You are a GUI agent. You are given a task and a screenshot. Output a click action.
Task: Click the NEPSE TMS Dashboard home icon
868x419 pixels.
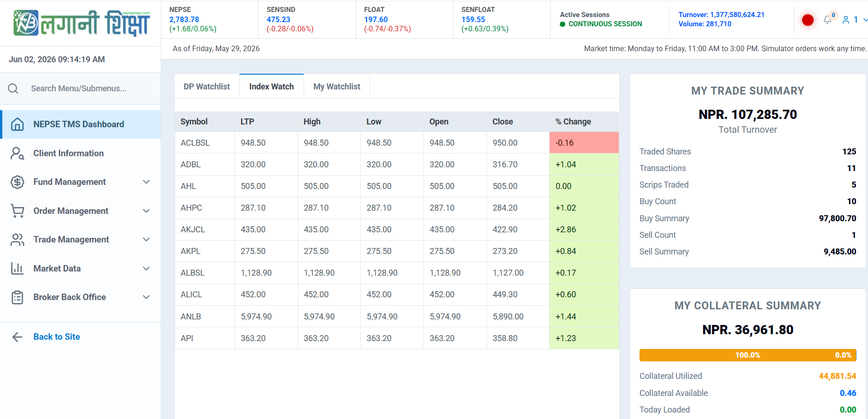click(18, 124)
